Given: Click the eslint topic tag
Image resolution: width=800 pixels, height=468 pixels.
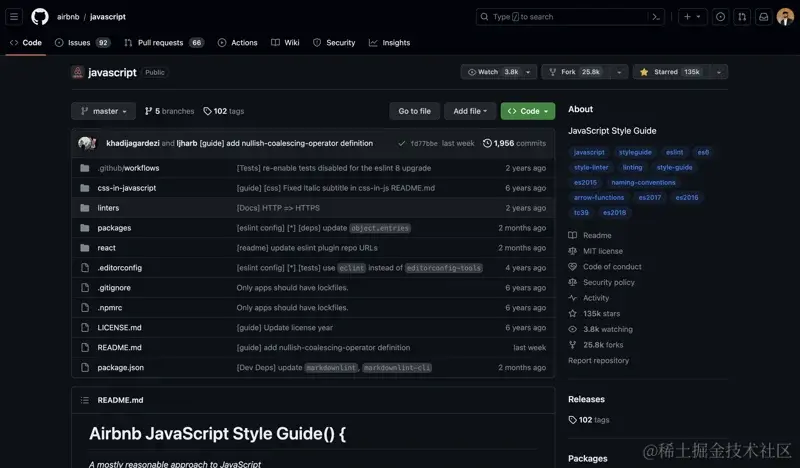Looking at the screenshot, I should pyautogui.click(x=674, y=152).
